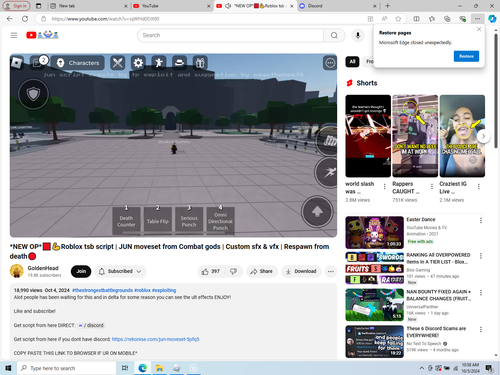Viewport: 500px width, 375px height.
Task: Open These 6 Discord Scams video title
Action: tap(436, 332)
